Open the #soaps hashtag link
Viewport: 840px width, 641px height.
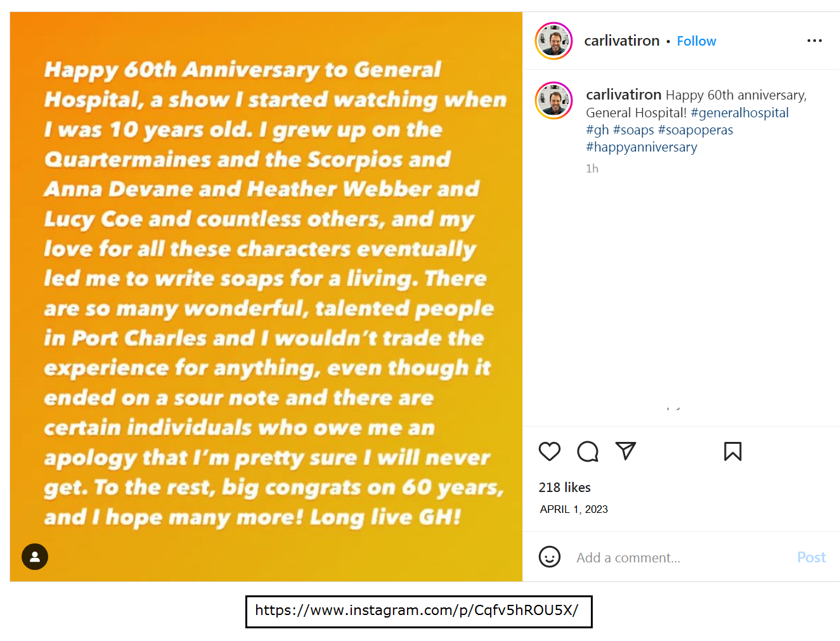click(x=633, y=130)
